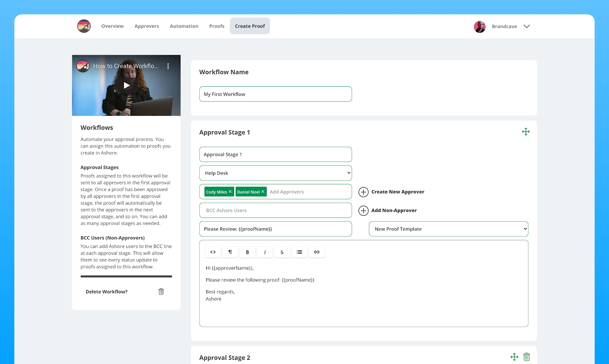Click into the email message body

[364, 293]
